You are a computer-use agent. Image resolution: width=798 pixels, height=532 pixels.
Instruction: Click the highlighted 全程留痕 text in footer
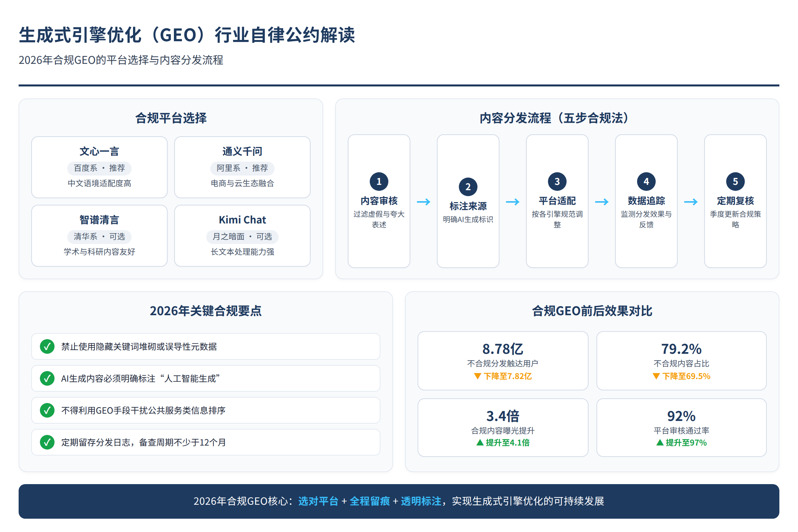click(369, 501)
